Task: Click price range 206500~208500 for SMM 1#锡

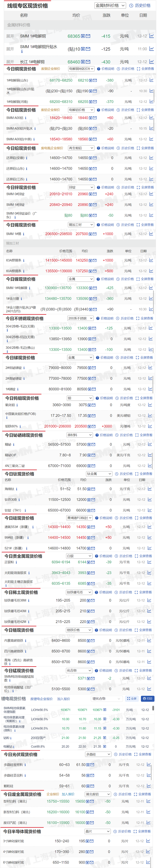Action: [59, 234]
